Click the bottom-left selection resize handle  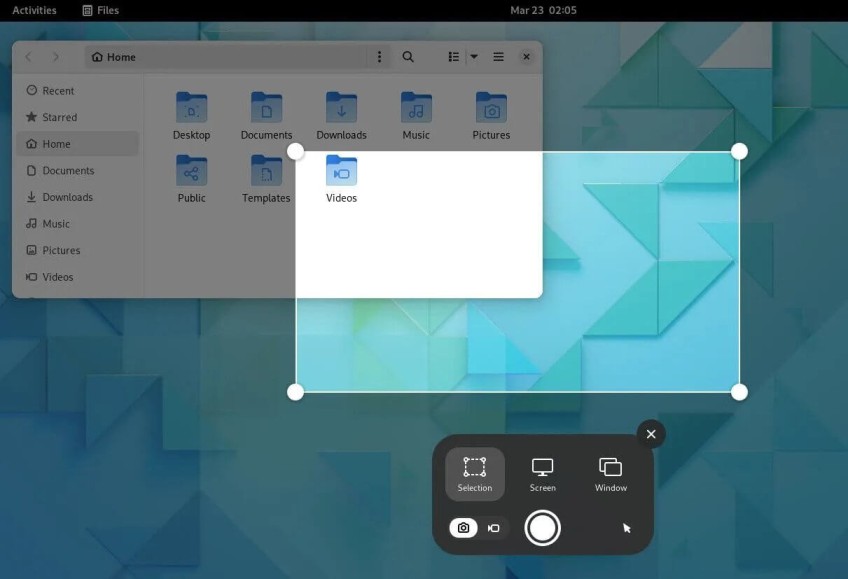(x=295, y=392)
